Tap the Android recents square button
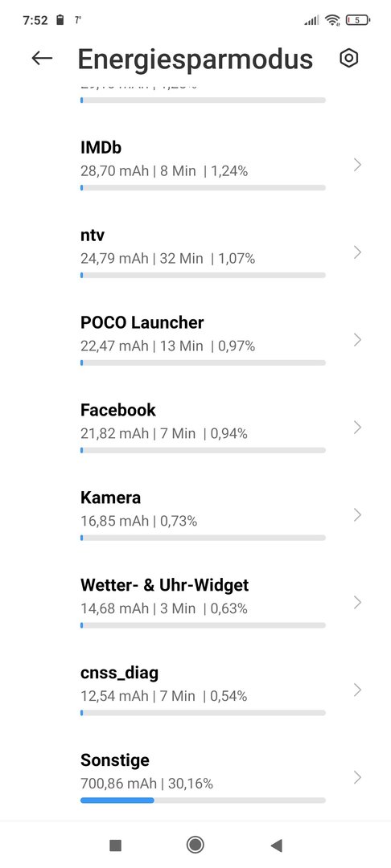391x868 pixels. pos(115,845)
